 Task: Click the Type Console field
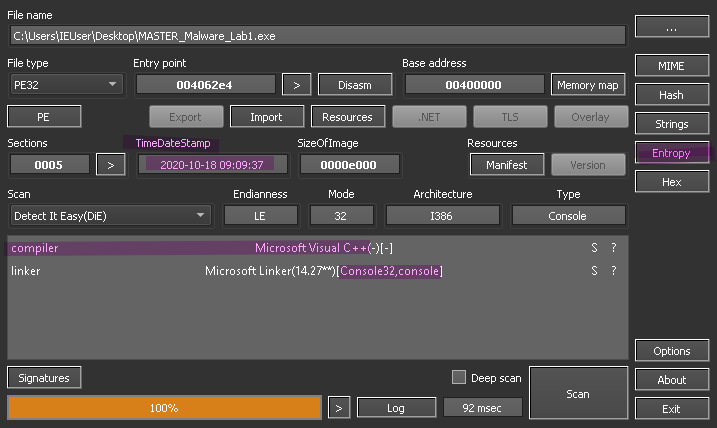(x=568, y=216)
